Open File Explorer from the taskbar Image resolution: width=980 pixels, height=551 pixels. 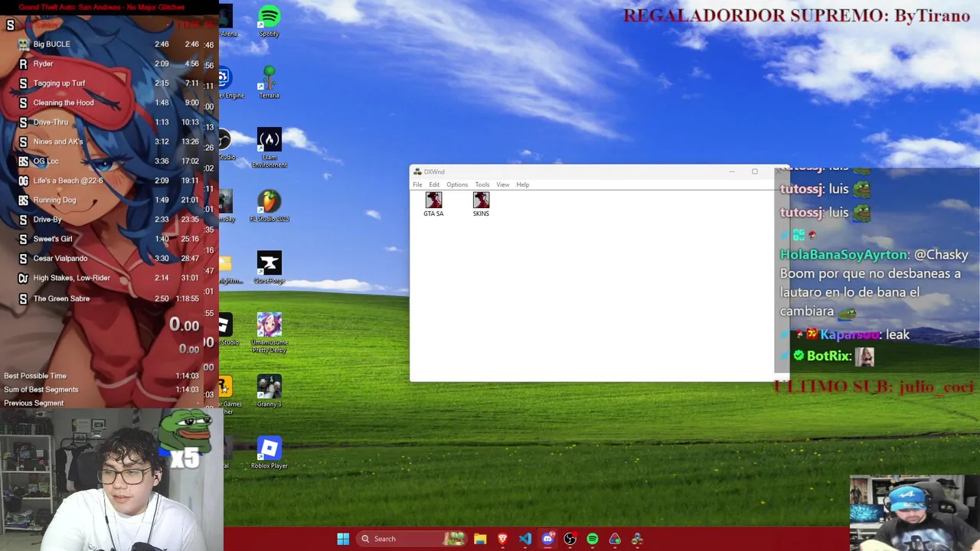[x=480, y=539]
